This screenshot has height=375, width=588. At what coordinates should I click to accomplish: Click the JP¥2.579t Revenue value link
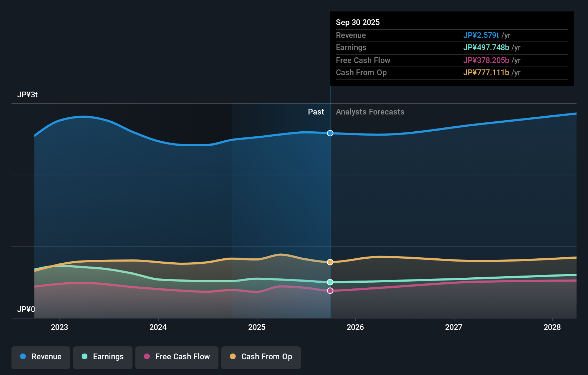pyautogui.click(x=481, y=35)
